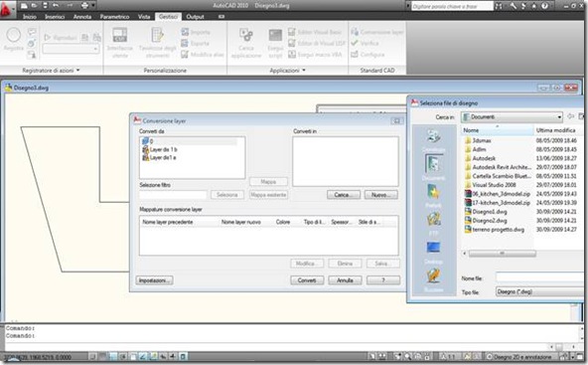The image size is (588, 365).
Task: Click help icon in Conversione layer title bar
Action: point(396,120)
